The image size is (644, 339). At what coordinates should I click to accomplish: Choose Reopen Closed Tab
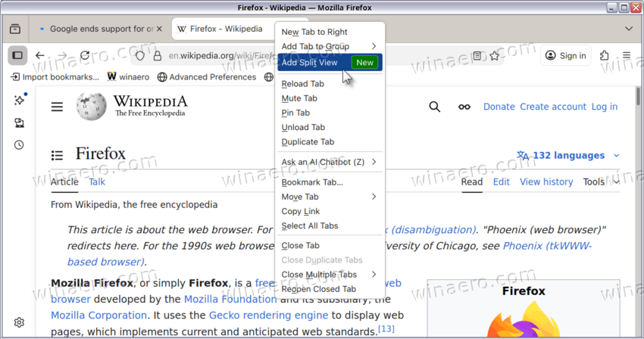[330, 289]
